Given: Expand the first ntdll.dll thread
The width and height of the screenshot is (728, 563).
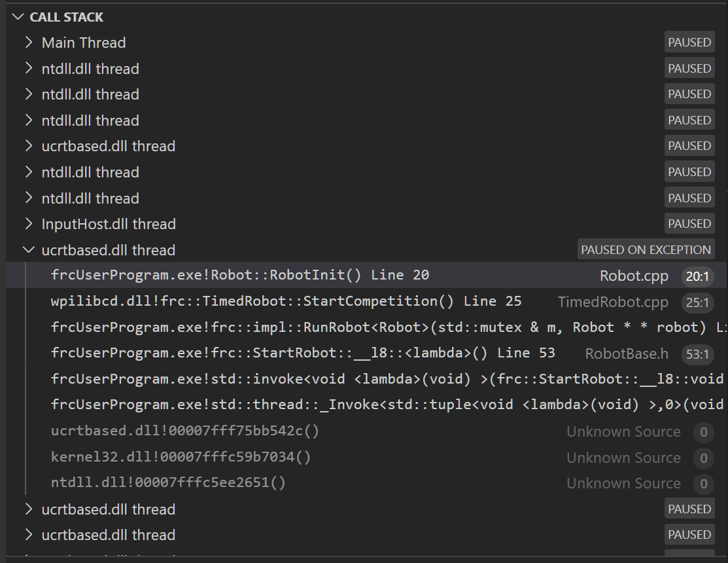Looking at the screenshot, I should pos(28,68).
